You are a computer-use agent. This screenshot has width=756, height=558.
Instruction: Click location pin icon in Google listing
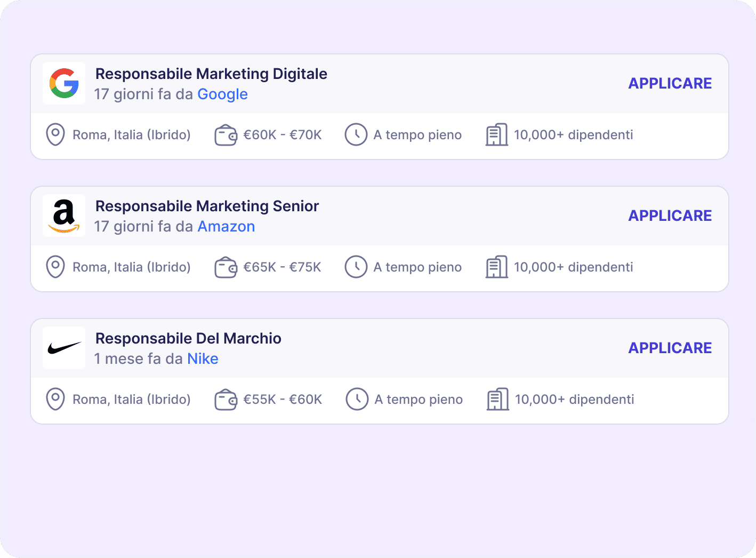click(x=55, y=134)
